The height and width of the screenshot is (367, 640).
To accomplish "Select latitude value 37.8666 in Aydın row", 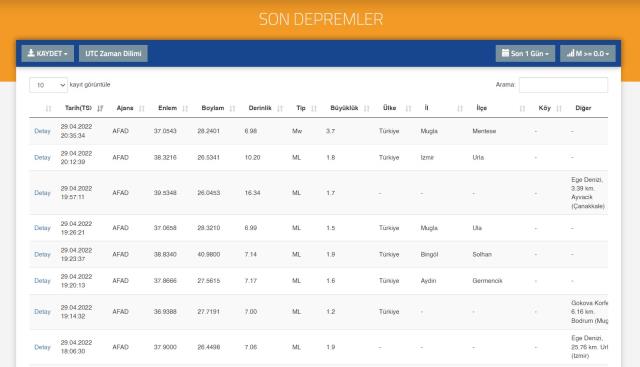I will point(165,281).
